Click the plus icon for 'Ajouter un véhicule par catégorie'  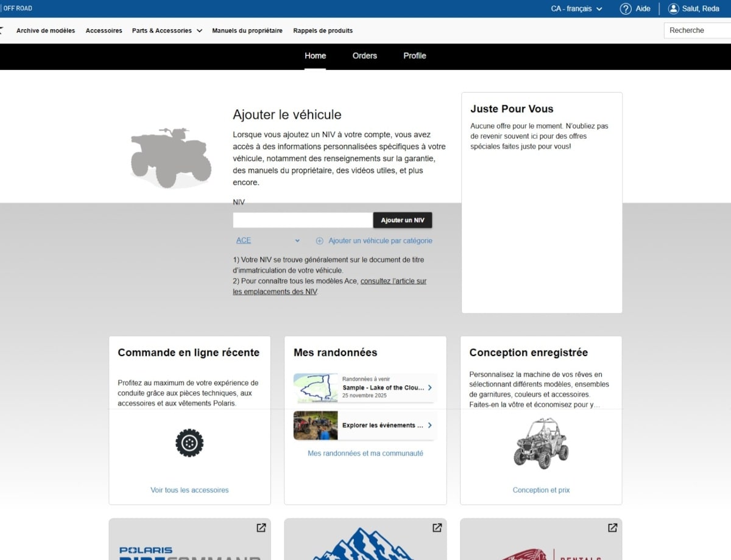[319, 240]
